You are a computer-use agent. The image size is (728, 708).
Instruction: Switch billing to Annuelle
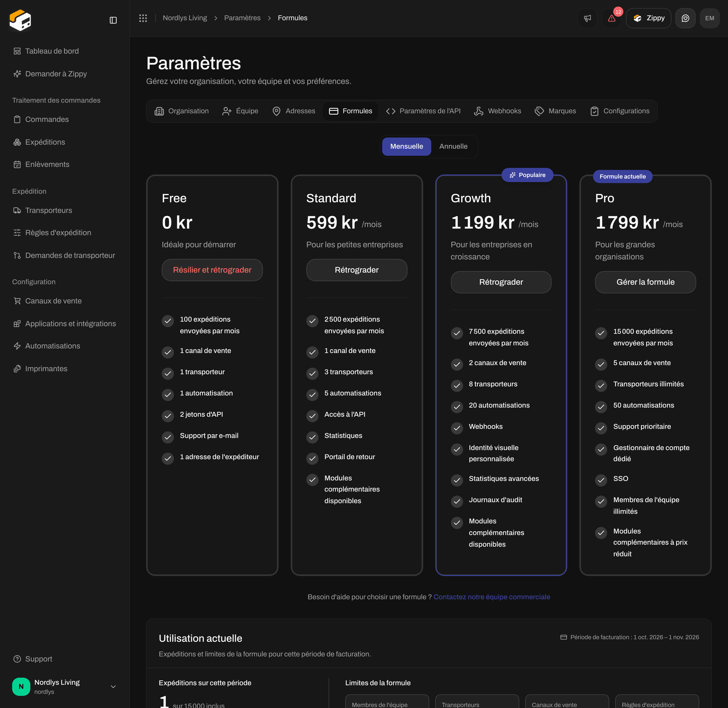(x=453, y=146)
